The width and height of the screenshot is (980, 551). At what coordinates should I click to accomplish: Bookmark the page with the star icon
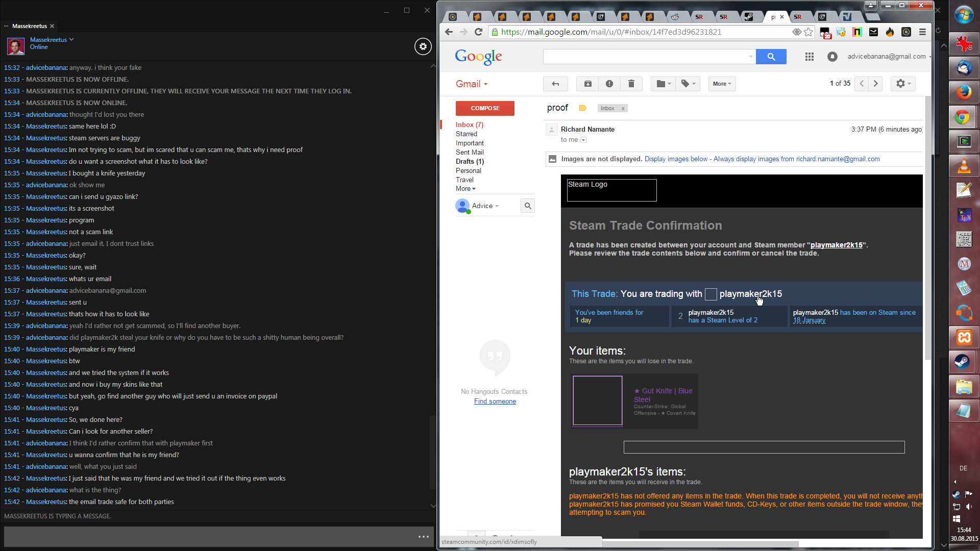tap(808, 32)
